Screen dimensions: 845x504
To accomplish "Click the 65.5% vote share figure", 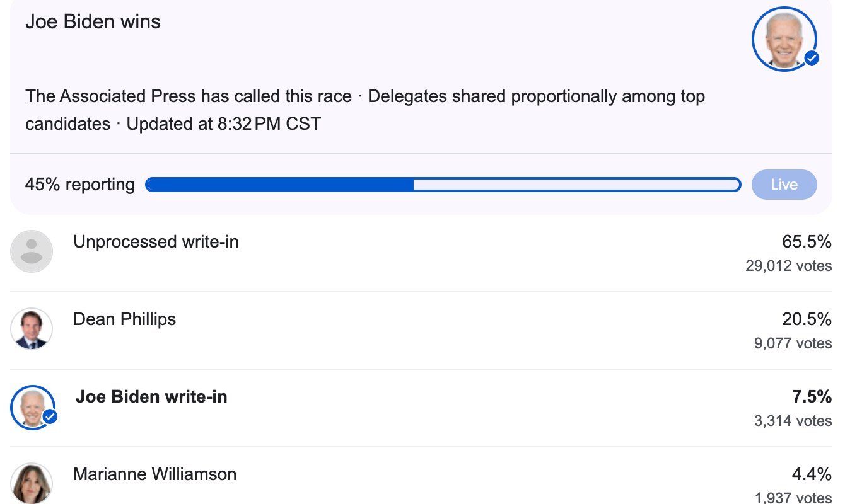I will tap(807, 242).
